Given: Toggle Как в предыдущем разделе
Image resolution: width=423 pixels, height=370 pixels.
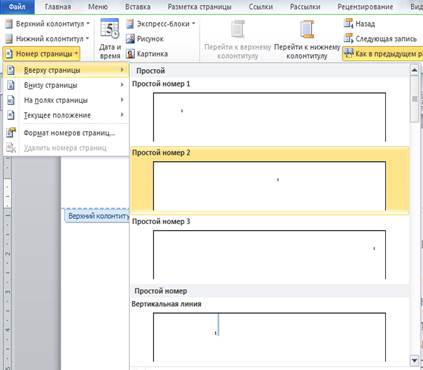Looking at the screenshot, I should click(383, 54).
